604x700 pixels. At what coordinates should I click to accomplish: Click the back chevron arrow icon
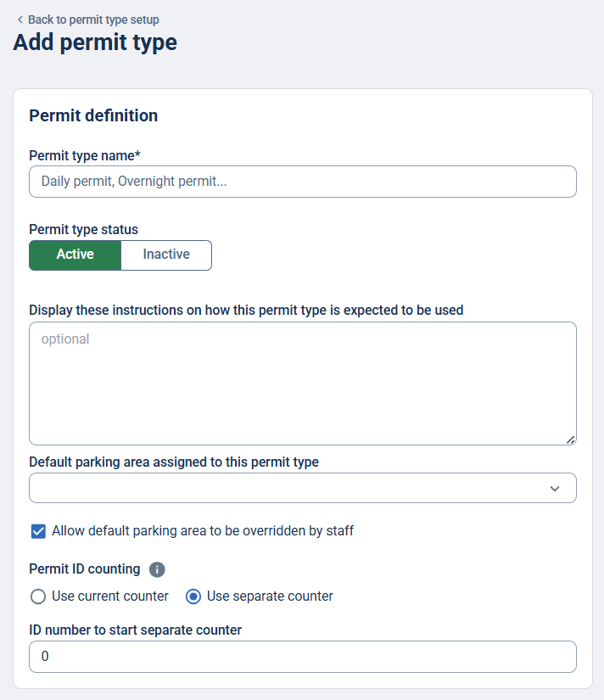(20, 20)
